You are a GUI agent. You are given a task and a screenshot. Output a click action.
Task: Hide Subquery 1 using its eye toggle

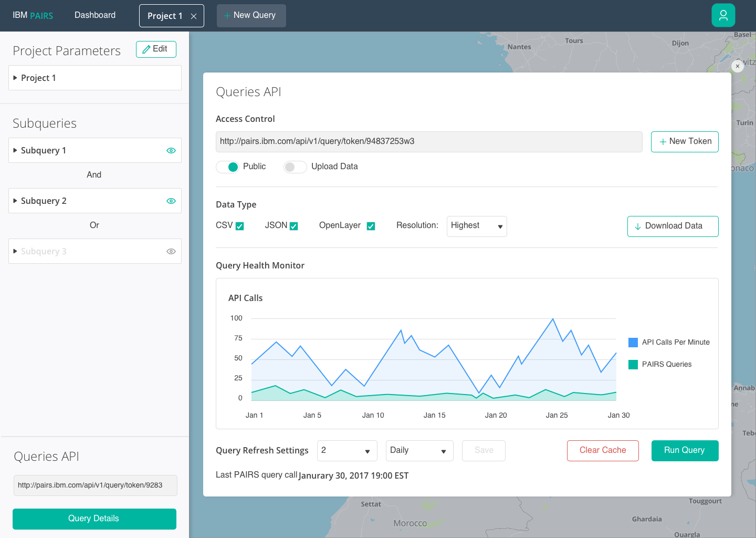[171, 150]
